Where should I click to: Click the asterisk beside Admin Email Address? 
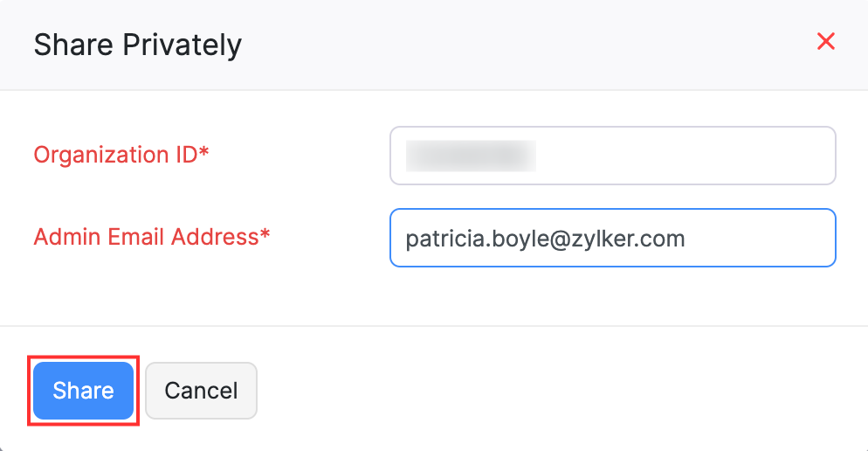coord(265,235)
